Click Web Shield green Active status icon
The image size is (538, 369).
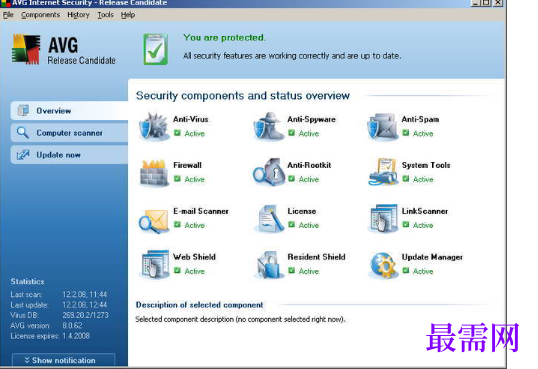177,270
